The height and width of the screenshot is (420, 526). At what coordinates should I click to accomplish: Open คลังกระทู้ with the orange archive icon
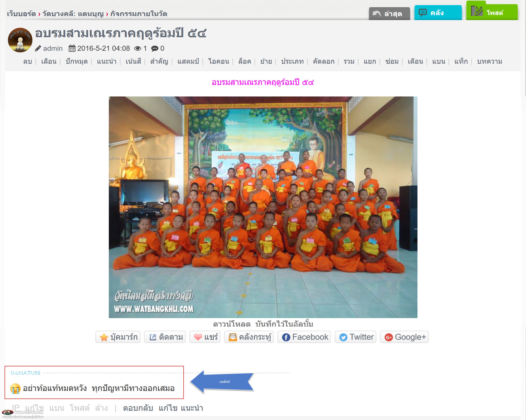tap(249, 337)
